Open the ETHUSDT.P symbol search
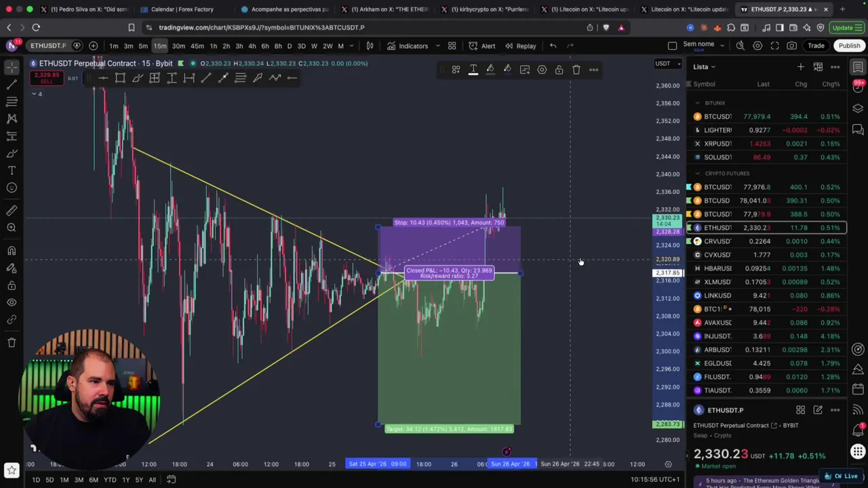The width and height of the screenshot is (868, 488). 47,45
